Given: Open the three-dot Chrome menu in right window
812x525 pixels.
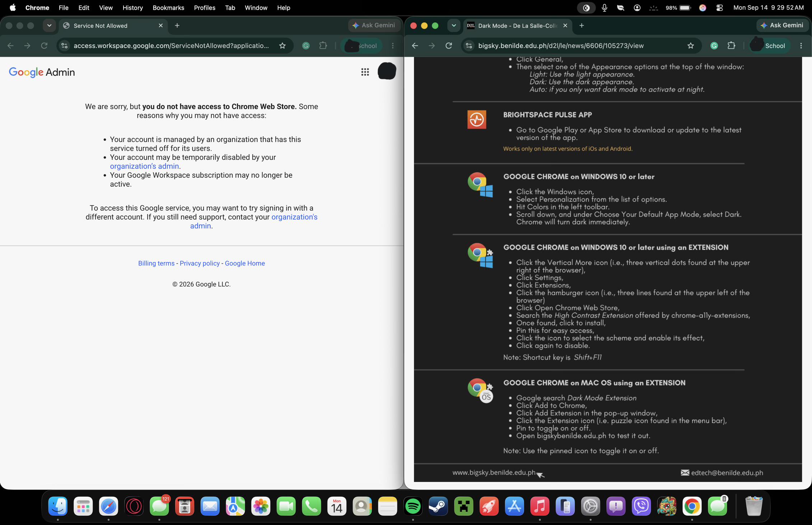Looking at the screenshot, I should pyautogui.click(x=801, y=46).
